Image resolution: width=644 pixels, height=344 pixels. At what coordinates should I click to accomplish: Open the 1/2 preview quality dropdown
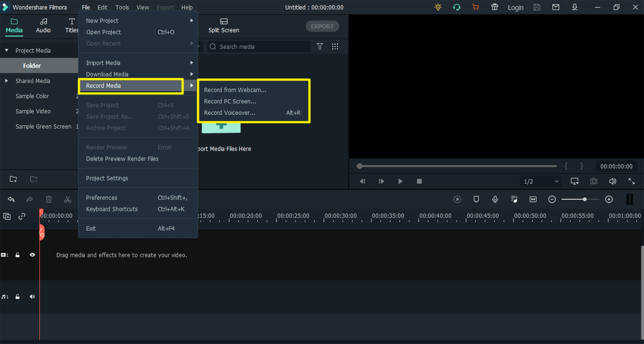(x=541, y=181)
